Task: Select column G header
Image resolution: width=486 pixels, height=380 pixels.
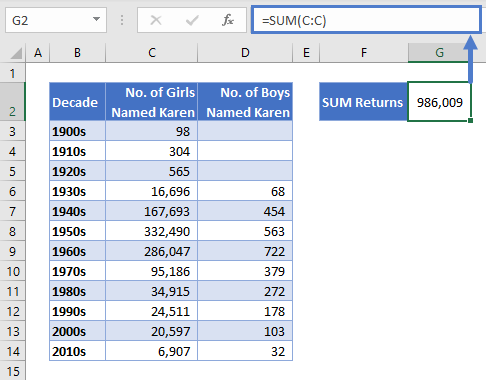Action: pos(439,53)
